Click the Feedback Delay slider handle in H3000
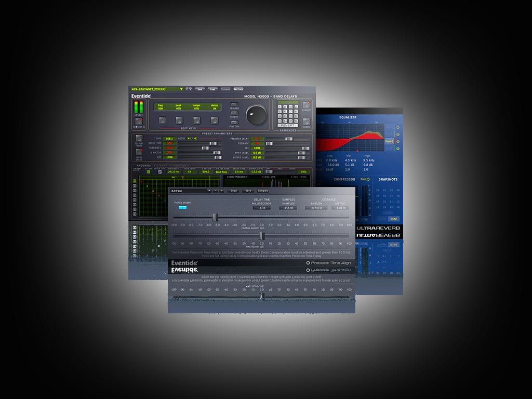Image resolution: width=532 pixels, height=399 pixels. [289, 139]
